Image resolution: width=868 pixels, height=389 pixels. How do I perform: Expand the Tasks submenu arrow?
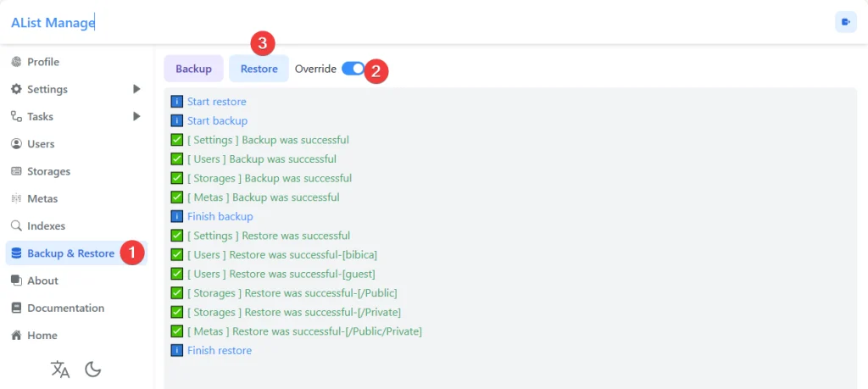[136, 116]
